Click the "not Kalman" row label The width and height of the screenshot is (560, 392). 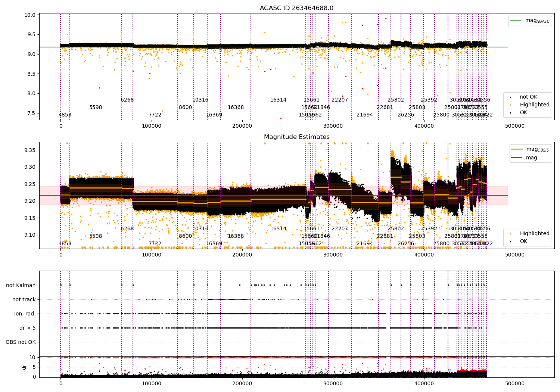[x=21, y=286]
